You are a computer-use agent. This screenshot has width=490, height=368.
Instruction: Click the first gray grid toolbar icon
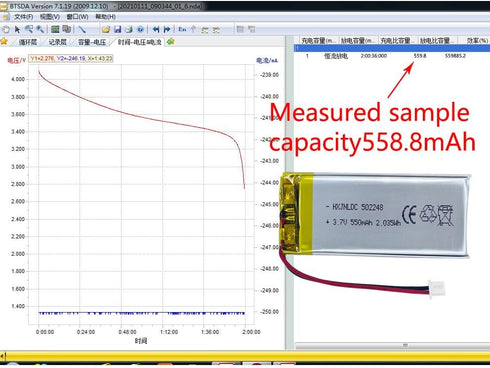tap(240, 29)
